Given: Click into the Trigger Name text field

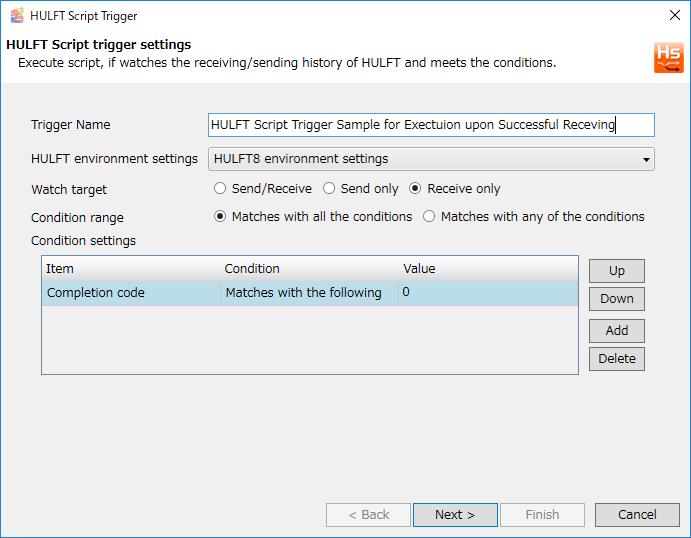Looking at the screenshot, I should click(x=431, y=125).
